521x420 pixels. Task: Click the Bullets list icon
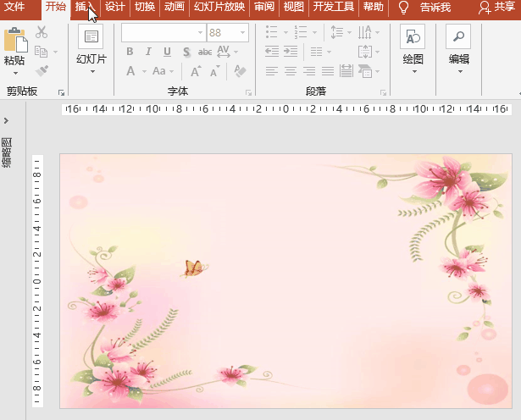point(272,32)
